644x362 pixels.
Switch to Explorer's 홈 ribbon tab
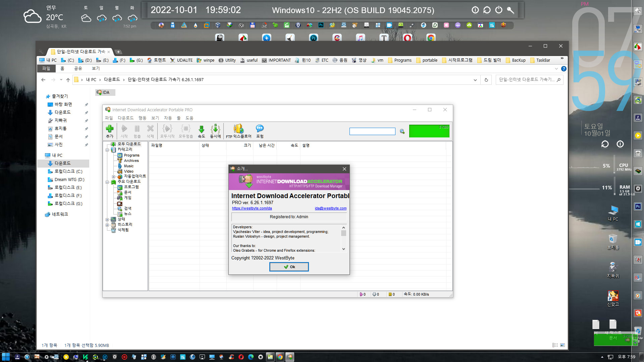(62, 68)
